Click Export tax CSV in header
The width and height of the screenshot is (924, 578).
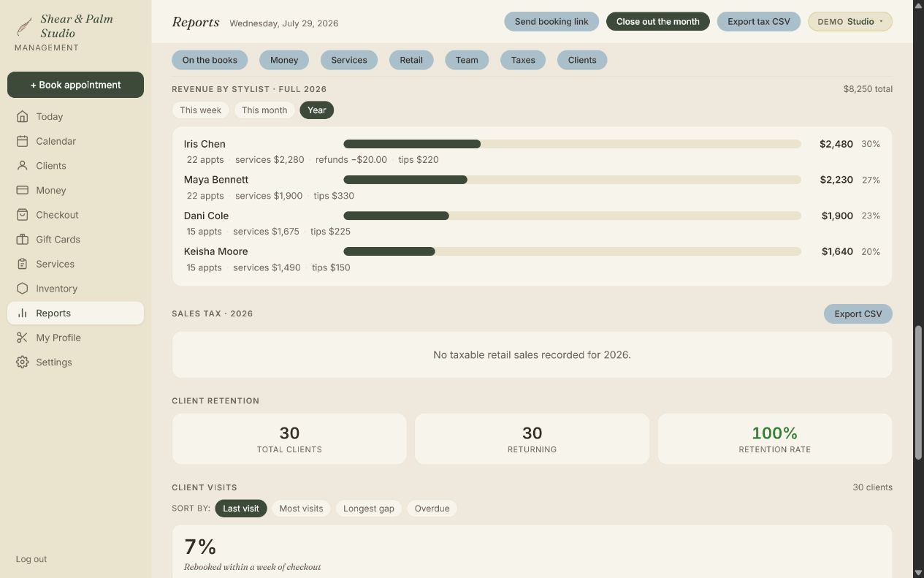[x=759, y=22]
